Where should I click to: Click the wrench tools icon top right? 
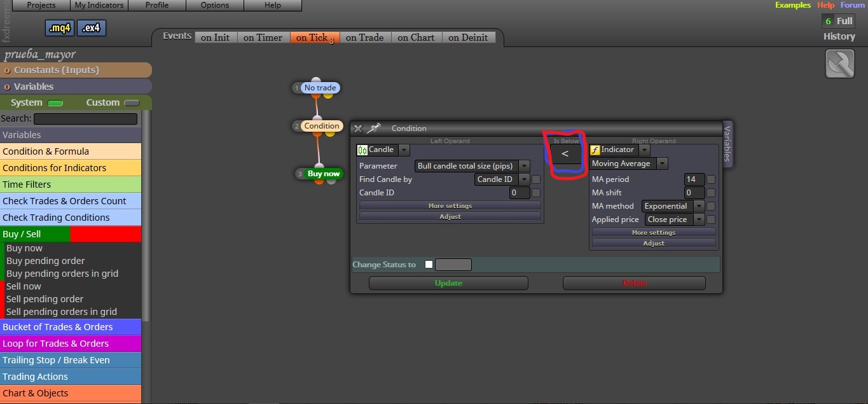click(x=839, y=64)
